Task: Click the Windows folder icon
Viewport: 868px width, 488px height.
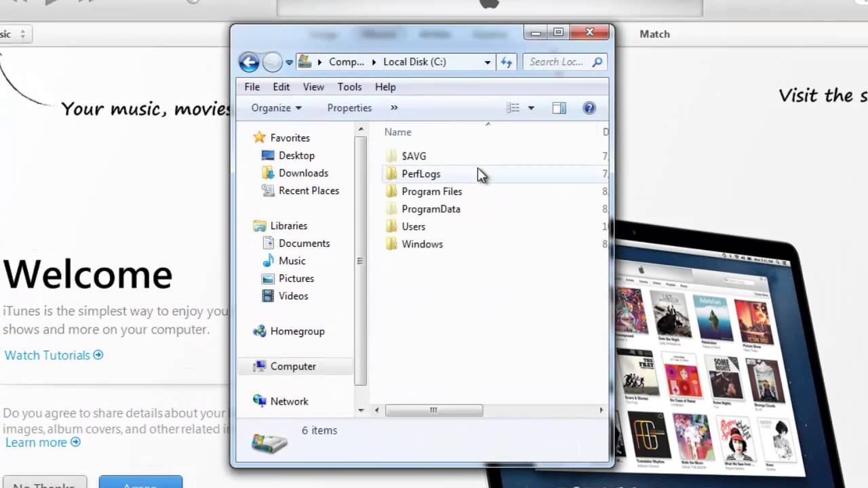Action: tap(391, 244)
